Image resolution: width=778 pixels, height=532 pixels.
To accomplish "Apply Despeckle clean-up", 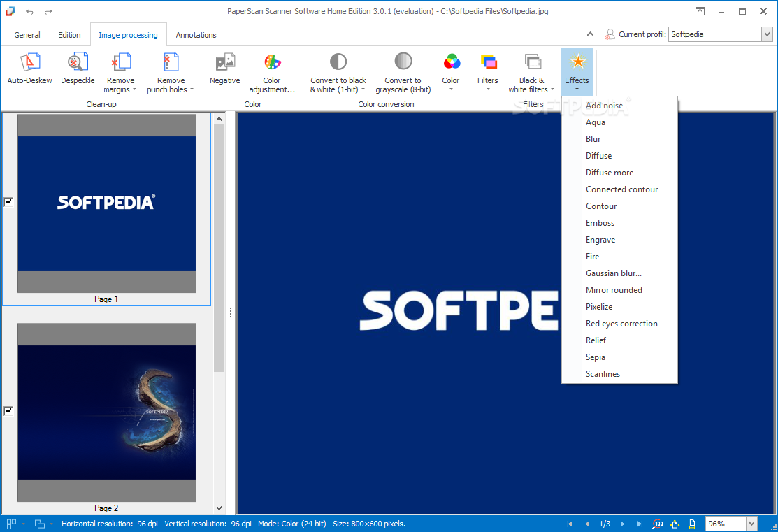I will pos(78,69).
